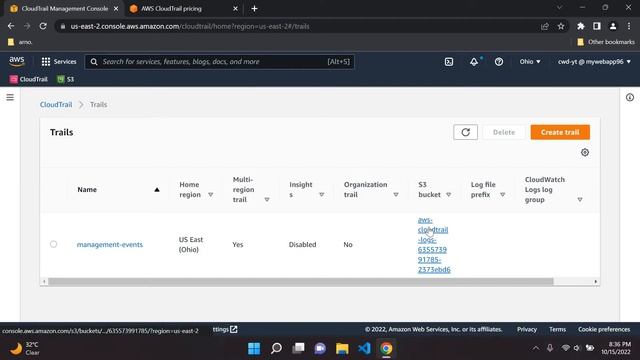Sort by Organization trail column

[x=396, y=195]
